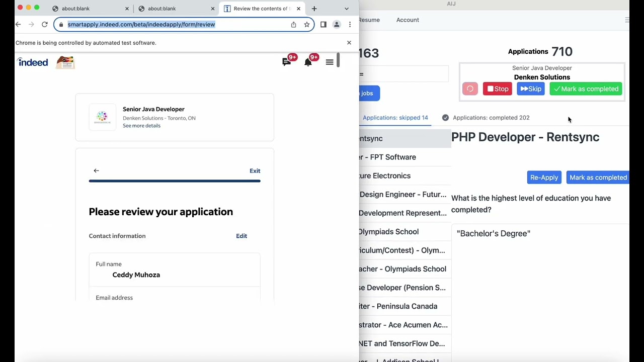Close the first about:blank tab
Screen dimensions: 644x362
click(127, 9)
